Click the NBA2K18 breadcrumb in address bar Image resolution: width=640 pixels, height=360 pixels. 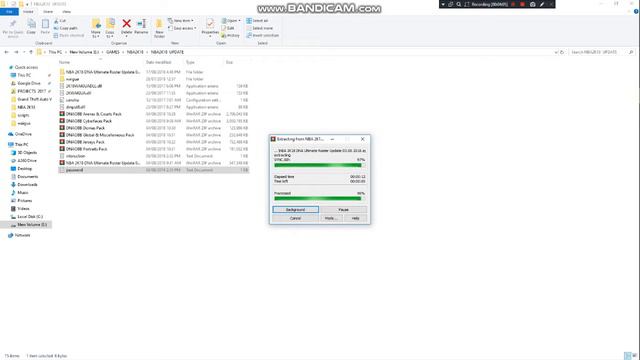pos(135,52)
